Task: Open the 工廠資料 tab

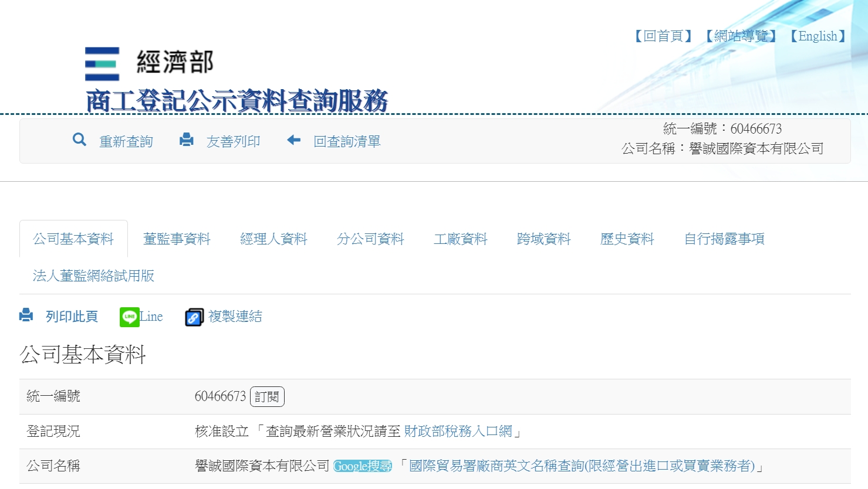Action: [x=460, y=239]
